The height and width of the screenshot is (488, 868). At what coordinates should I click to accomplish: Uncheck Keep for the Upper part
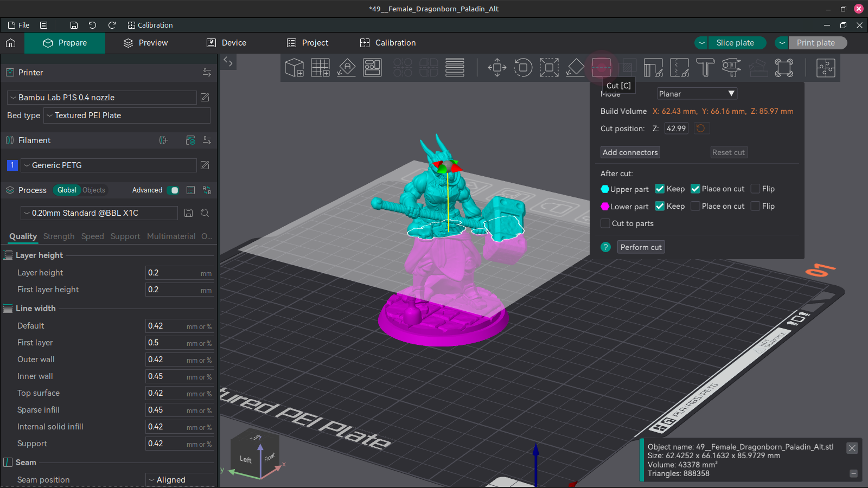coord(660,189)
